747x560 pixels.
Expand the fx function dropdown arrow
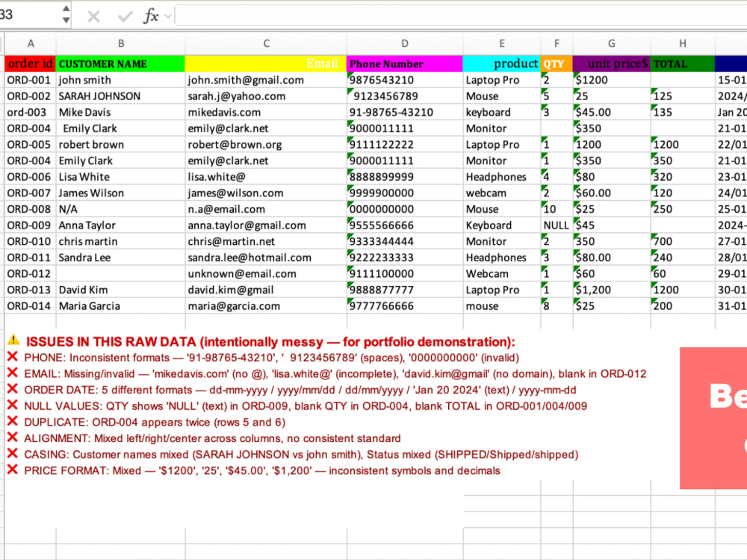(x=167, y=16)
